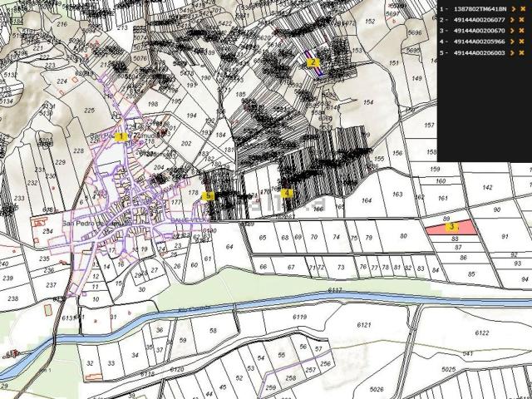Delete entry 49144A00206077 from list
Screen dimensions: 532x399
coord(522,18)
